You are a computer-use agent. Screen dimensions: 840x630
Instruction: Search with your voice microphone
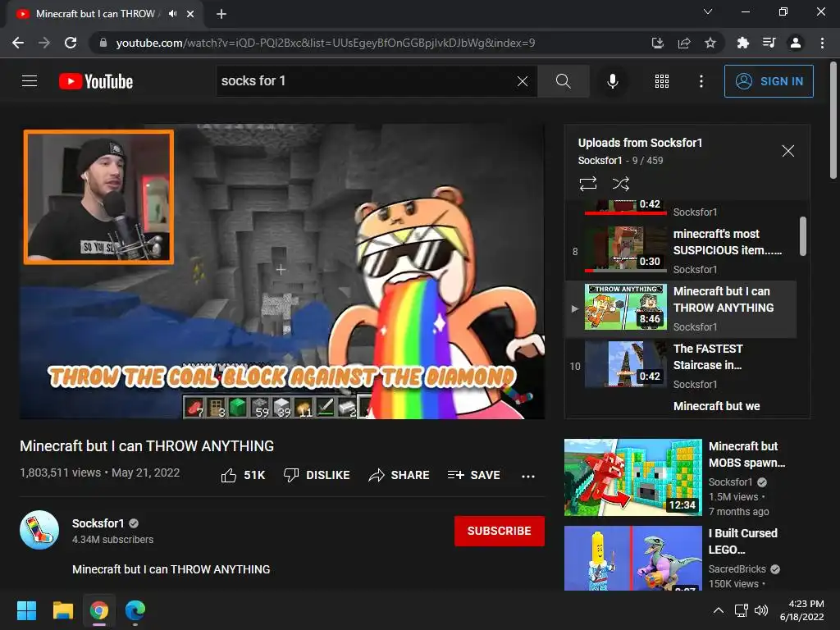(x=613, y=81)
